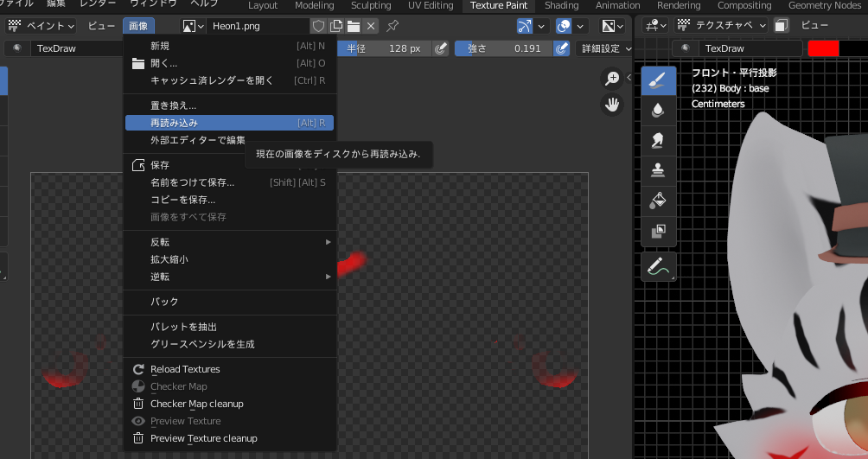Open the ビュー menu in 3D viewport header
Image resolution: width=868 pixels, height=459 pixels.
(x=814, y=25)
